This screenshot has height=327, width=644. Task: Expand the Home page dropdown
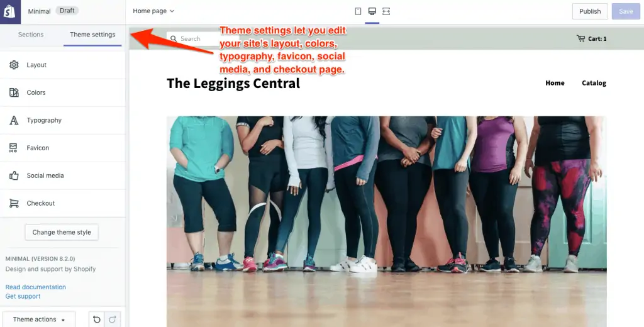click(x=153, y=11)
